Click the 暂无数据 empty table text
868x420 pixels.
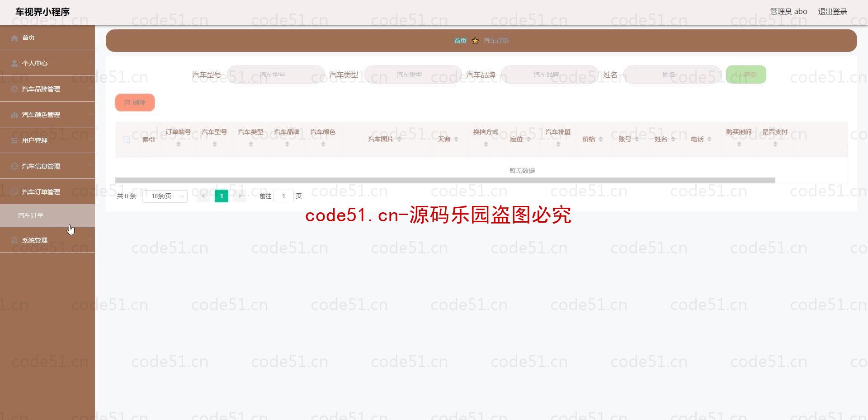[x=522, y=171]
